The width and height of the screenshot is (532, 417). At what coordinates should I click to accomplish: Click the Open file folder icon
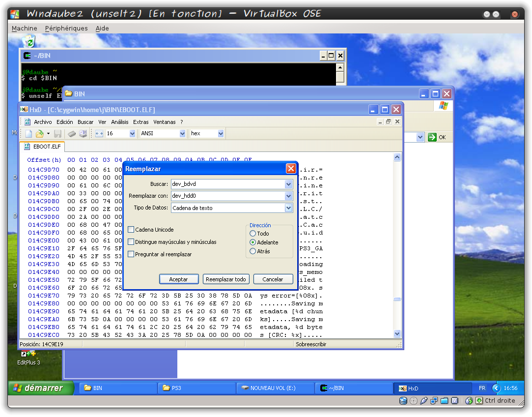tap(40, 134)
